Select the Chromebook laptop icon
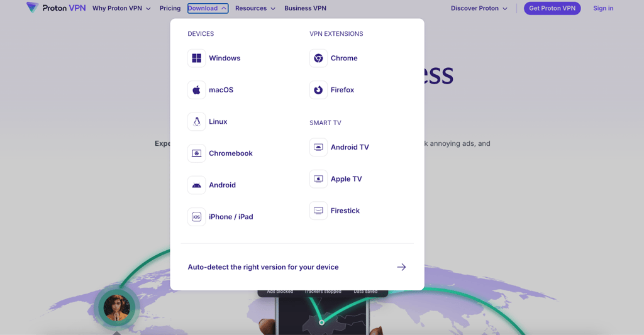The width and height of the screenshot is (644, 335). coord(197,153)
